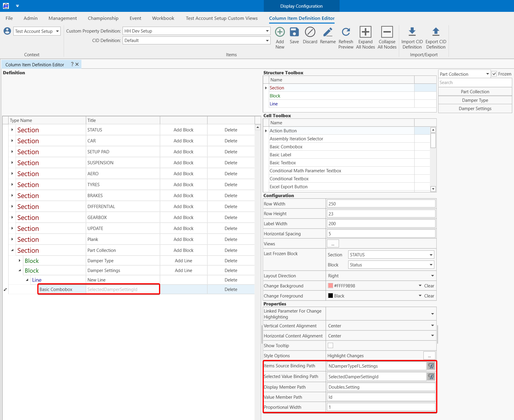Image resolution: width=514 pixels, height=420 pixels.
Task: Click Add Block for the AERO section
Action: 183,174
